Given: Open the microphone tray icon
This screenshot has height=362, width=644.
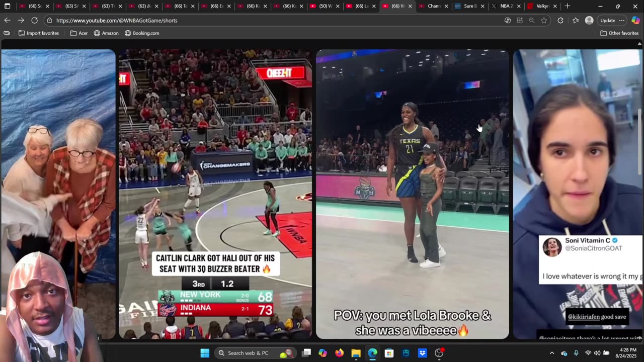Looking at the screenshot, I should click(576, 353).
